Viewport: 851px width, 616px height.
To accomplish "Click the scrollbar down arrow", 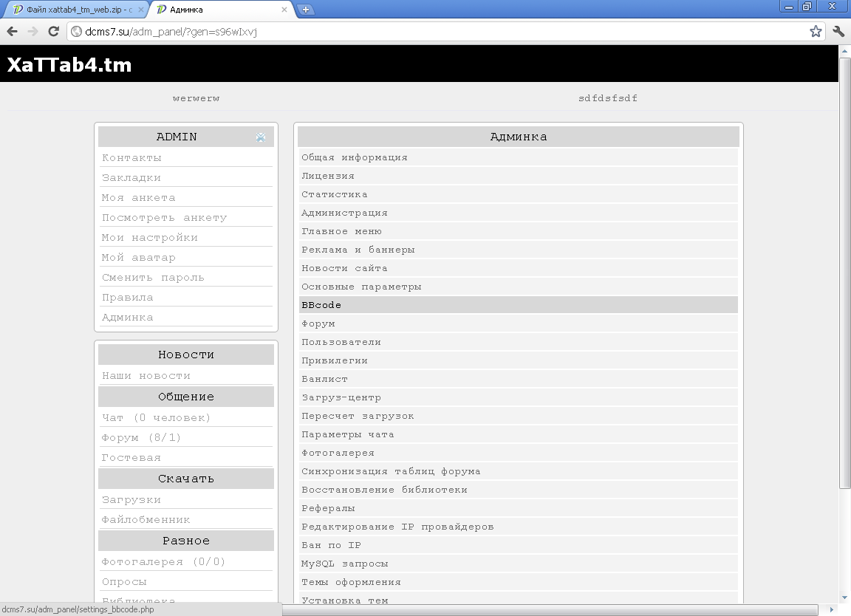I will [844, 597].
